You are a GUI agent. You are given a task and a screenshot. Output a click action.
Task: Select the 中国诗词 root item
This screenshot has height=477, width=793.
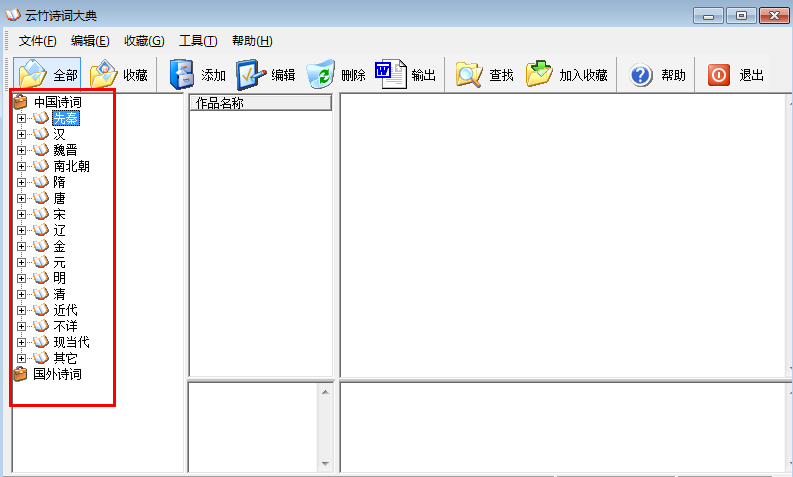coord(57,102)
